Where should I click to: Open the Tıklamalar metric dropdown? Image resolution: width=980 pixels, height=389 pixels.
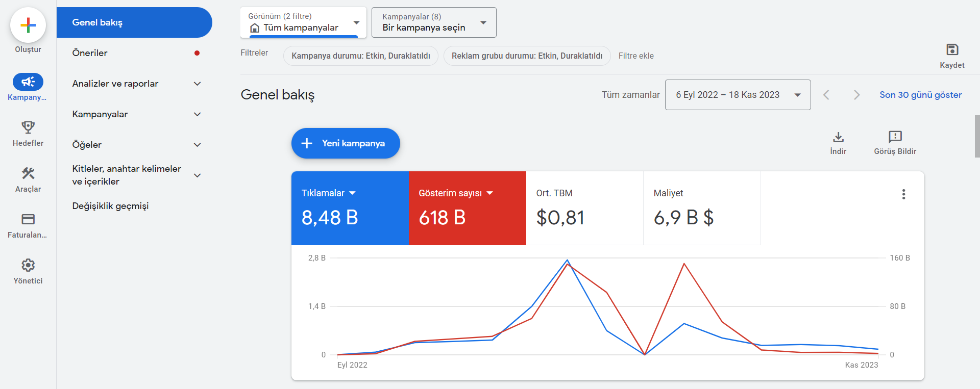coord(328,193)
